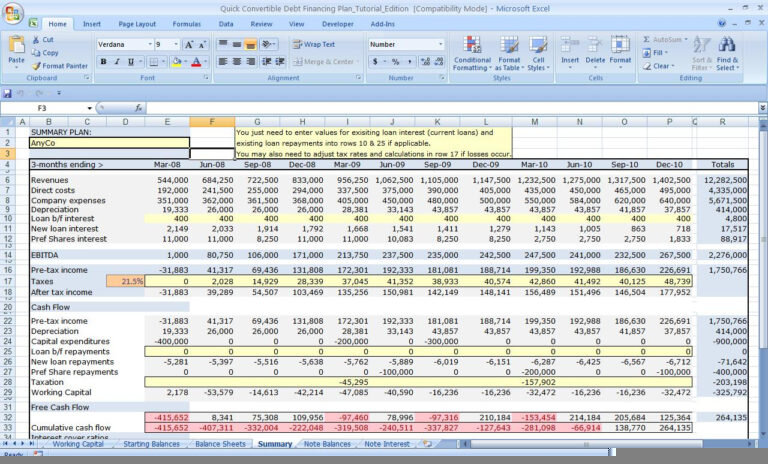This screenshot has width=768, height=464.
Task: Align text right
Action: [250, 62]
